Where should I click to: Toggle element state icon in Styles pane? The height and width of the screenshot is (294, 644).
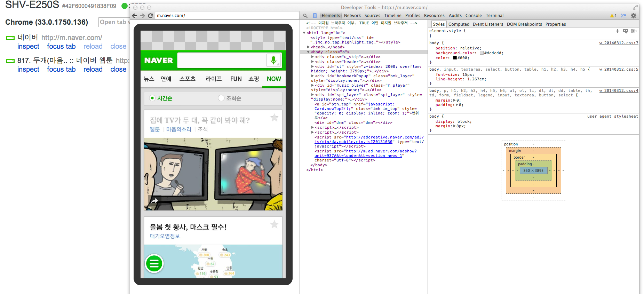tap(626, 31)
